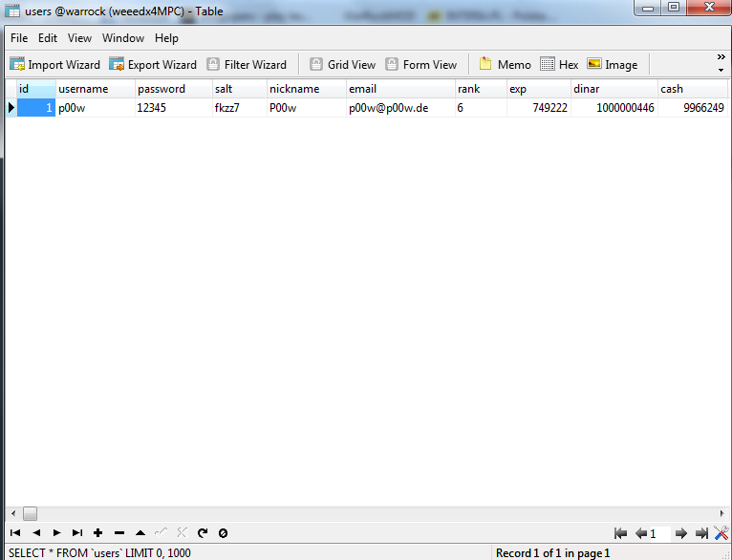Viewport: 732px width, 560px height.
Task: Click the SELECT query status text
Action: pos(99,553)
